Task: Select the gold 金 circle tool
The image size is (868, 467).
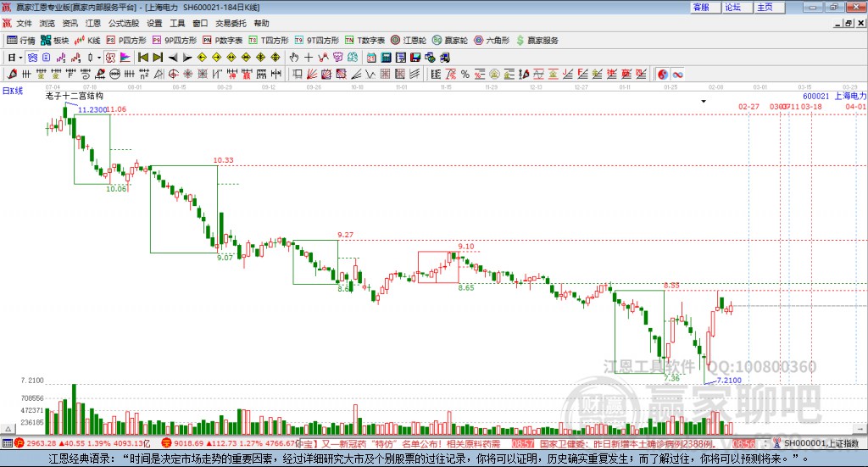Action: 494,74
